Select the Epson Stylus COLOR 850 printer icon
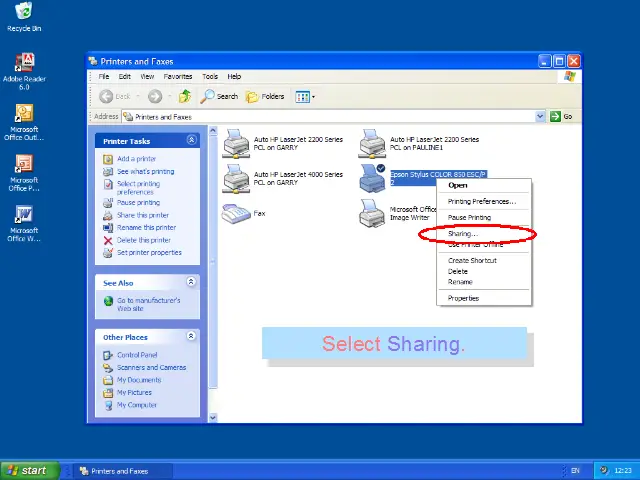Viewport: 640px width, 480px height. click(x=372, y=178)
